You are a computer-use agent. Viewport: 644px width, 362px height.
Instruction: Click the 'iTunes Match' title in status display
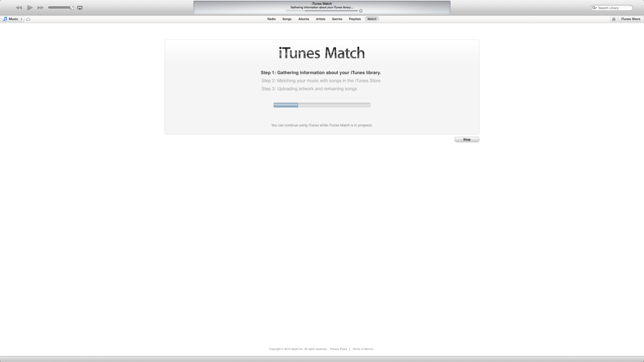[x=322, y=4]
